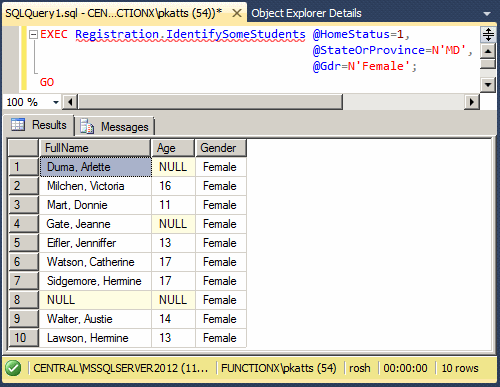Click the NULL FullName cell in row 8
This screenshot has width=500, height=387.
click(x=95, y=300)
